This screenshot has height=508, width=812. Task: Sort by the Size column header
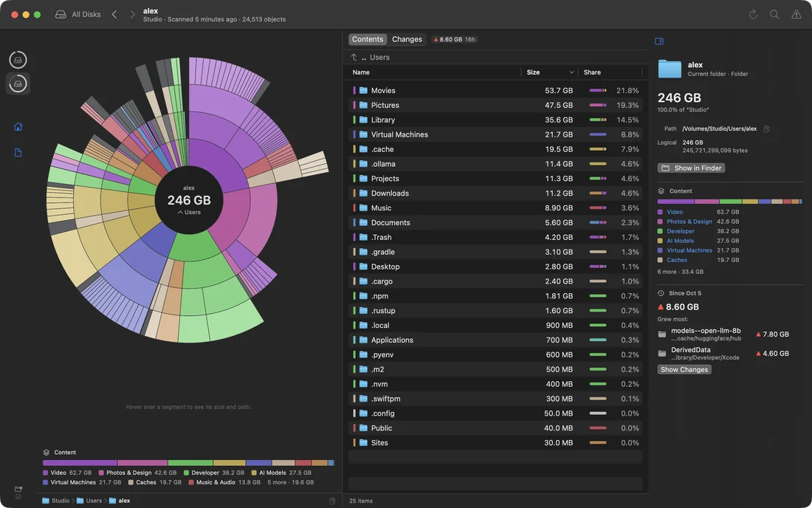pyautogui.click(x=550, y=72)
